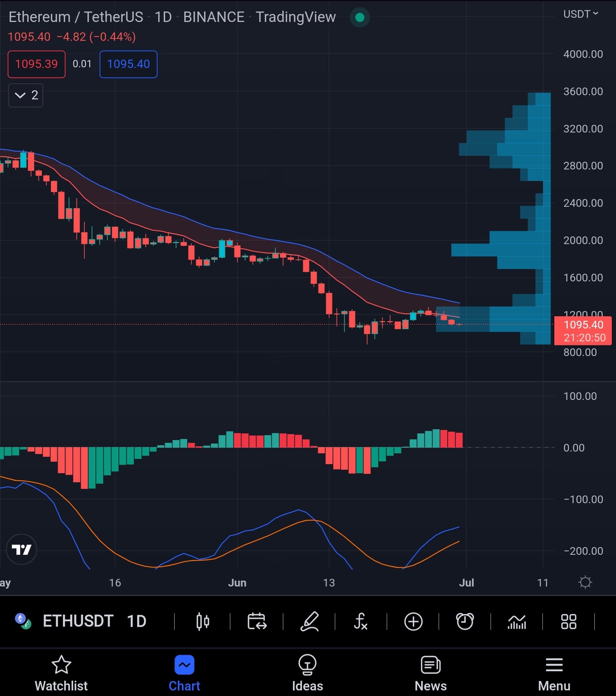The height and width of the screenshot is (696, 616).
Task: Open the fx indicators menu
Action: pyautogui.click(x=361, y=621)
